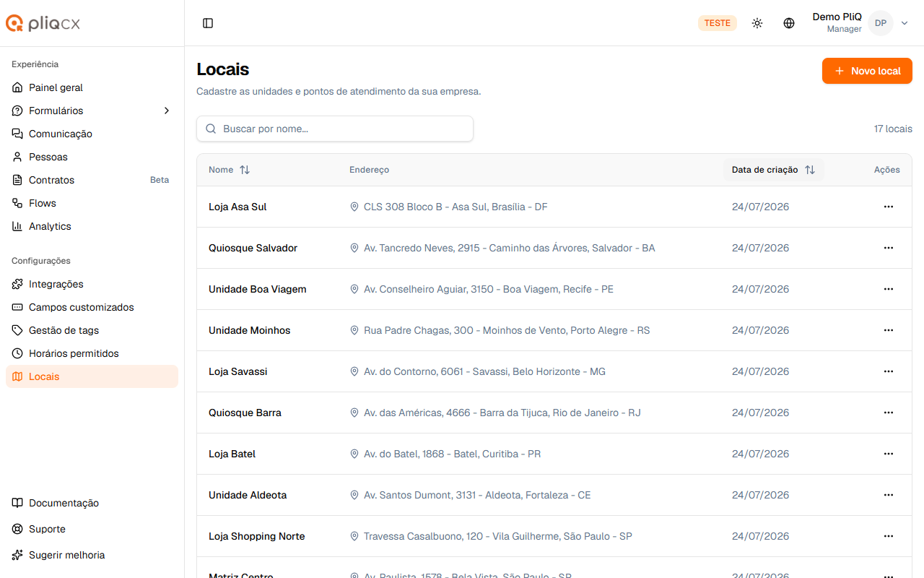This screenshot has height=578, width=924.
Task: Open Flows in the sidebar
Action: [92, 203]
